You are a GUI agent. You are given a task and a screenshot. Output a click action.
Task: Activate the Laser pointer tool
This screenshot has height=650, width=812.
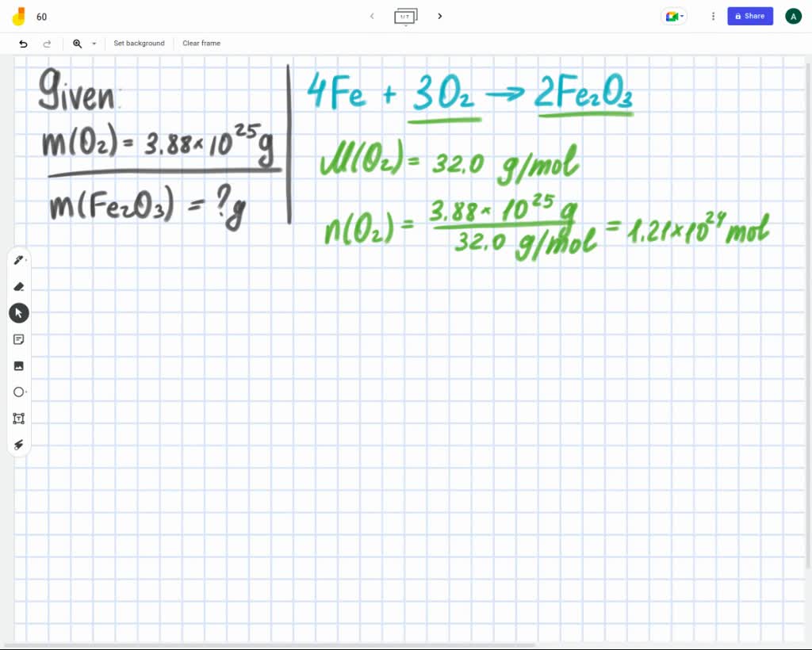tap(18, 445)
